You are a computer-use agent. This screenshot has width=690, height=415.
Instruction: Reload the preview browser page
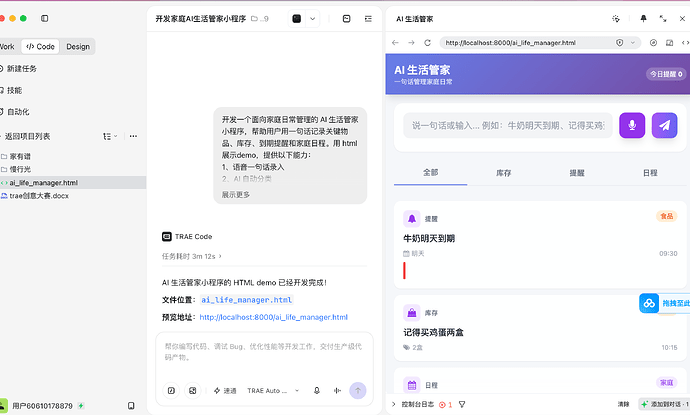[x=427, y=43]
